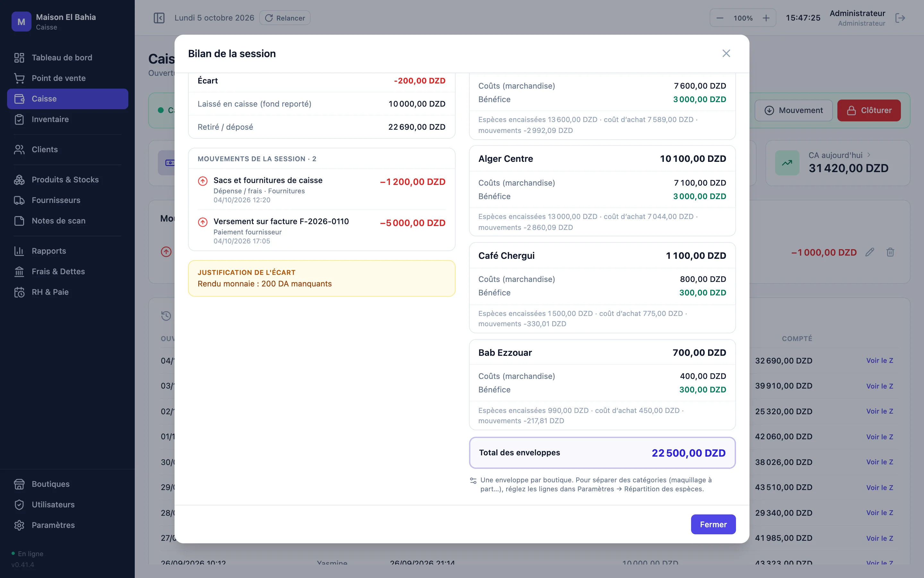This screenshot has width=924, height=578.
Task: Open Voir le Z for 42 060,00 DZD
Action: point(879,437)
